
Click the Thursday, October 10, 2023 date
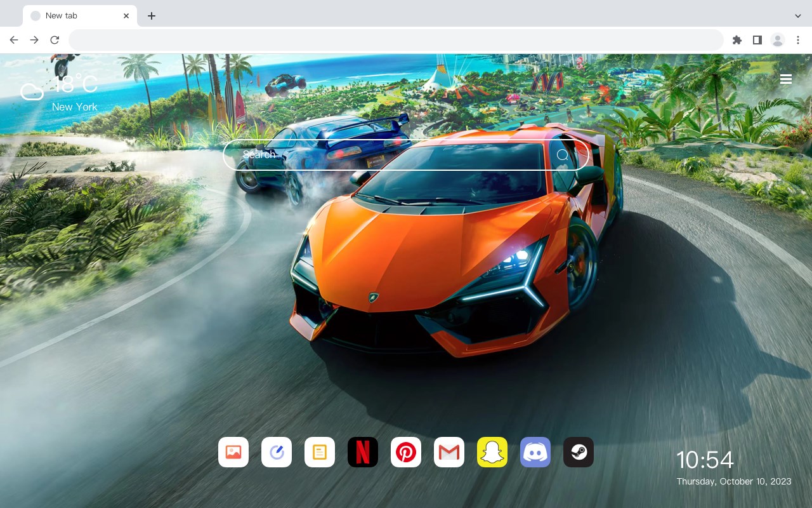pyautogui.click(x=734, y=481)
